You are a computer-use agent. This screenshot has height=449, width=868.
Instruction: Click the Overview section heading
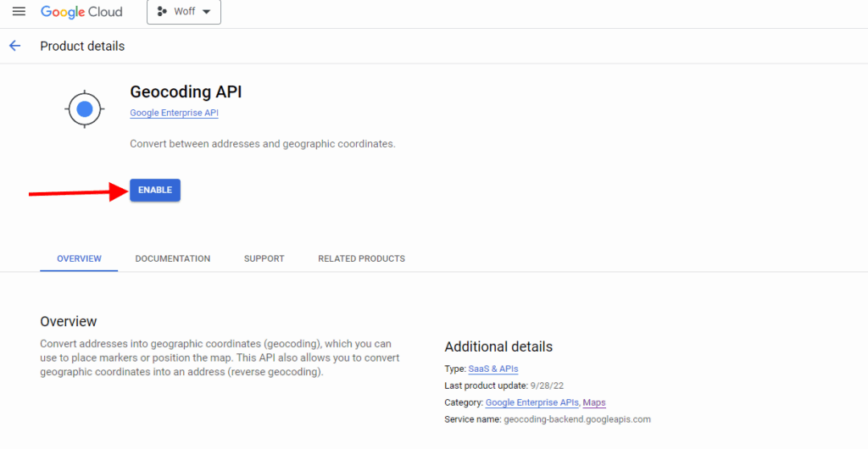point(69,321)
